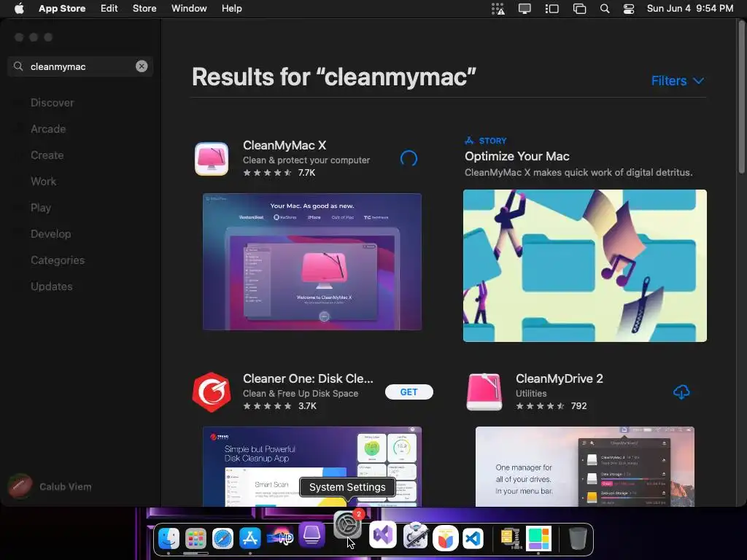The image size is (747, 560).
Task: Open CleanMyMac X app icon
Action: [x=212, y=158]
